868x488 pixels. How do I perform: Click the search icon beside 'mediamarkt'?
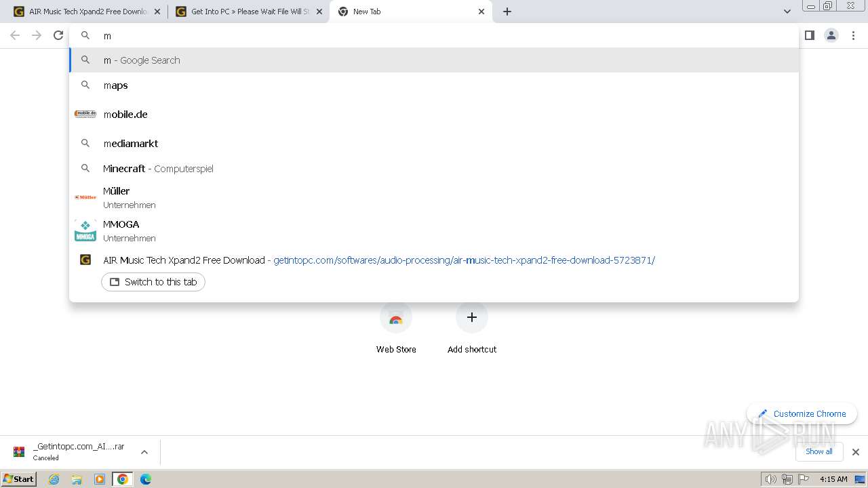pyautogui.click(x=85, y=143)
